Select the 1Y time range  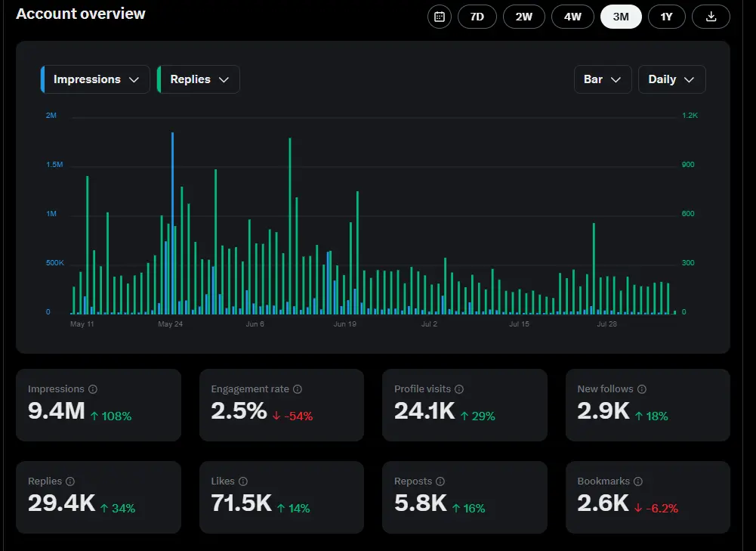(666, 17)
